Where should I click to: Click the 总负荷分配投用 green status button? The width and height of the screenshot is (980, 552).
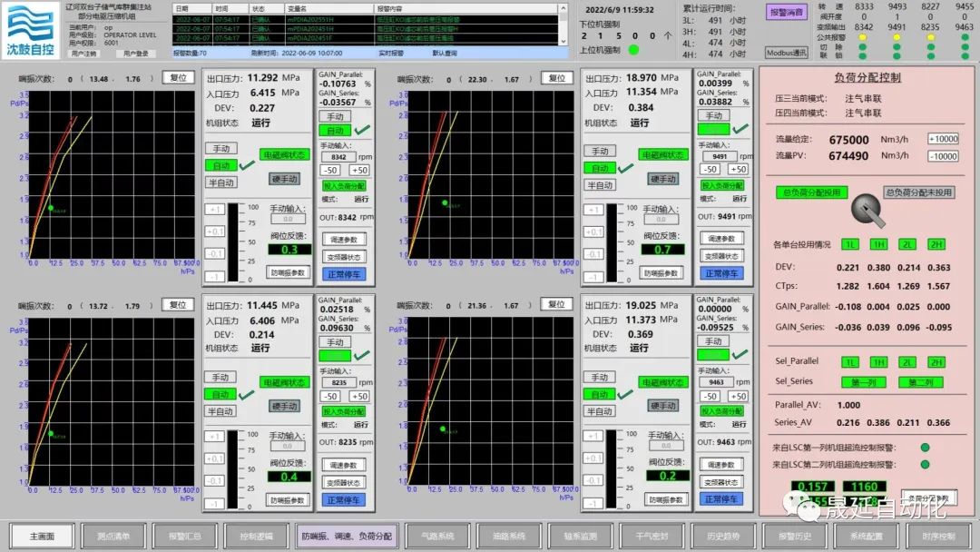811,192
